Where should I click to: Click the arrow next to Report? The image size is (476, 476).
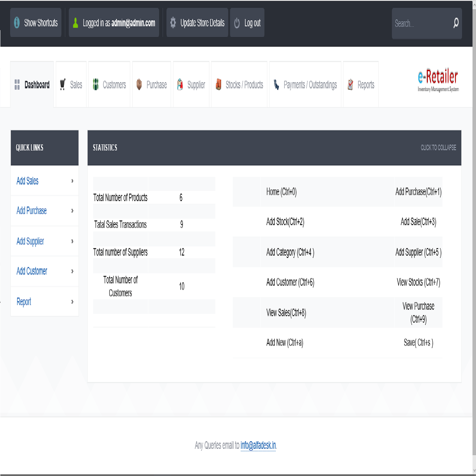72,302
